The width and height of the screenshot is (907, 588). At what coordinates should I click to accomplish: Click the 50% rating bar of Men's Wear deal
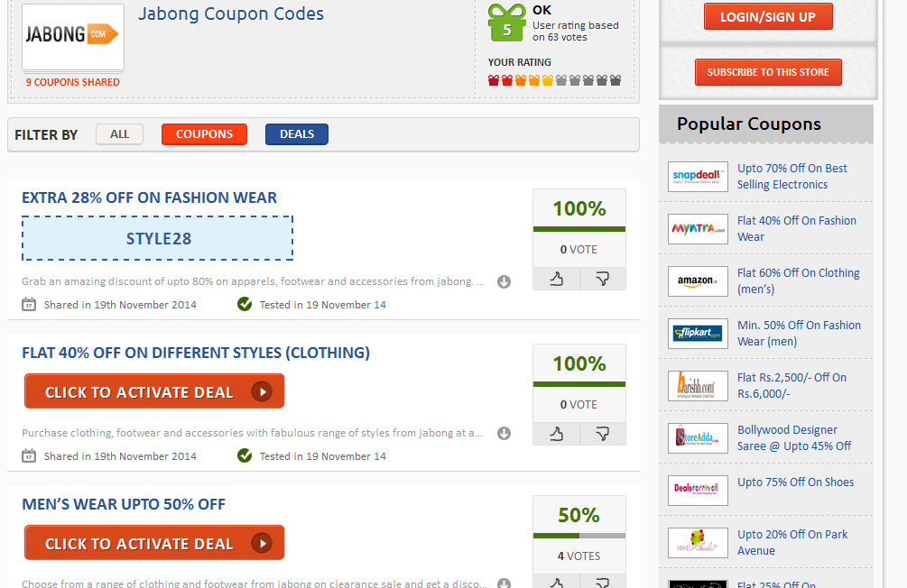[579, 536]
